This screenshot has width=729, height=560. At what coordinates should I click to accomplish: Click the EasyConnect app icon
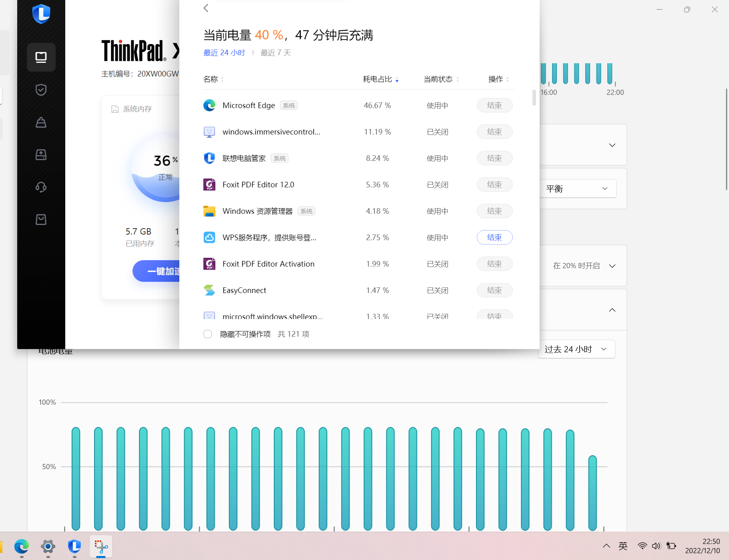pyautogui.click(x=209, y=290)
